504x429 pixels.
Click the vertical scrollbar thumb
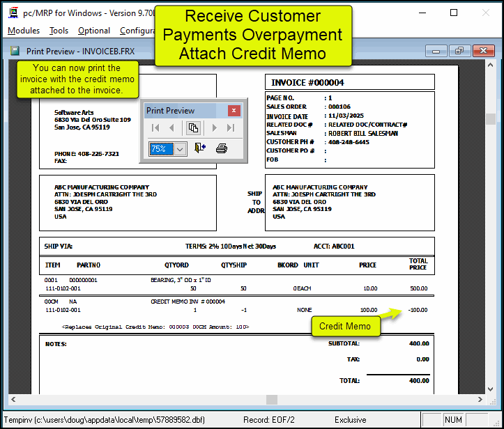click(x=491, y=119)
